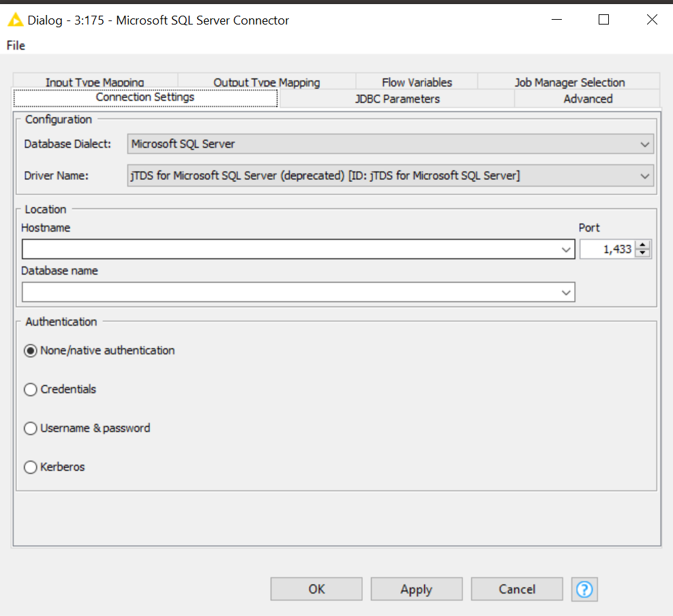
Task: Select None/native authentication radio button
Action: [31, 351]
